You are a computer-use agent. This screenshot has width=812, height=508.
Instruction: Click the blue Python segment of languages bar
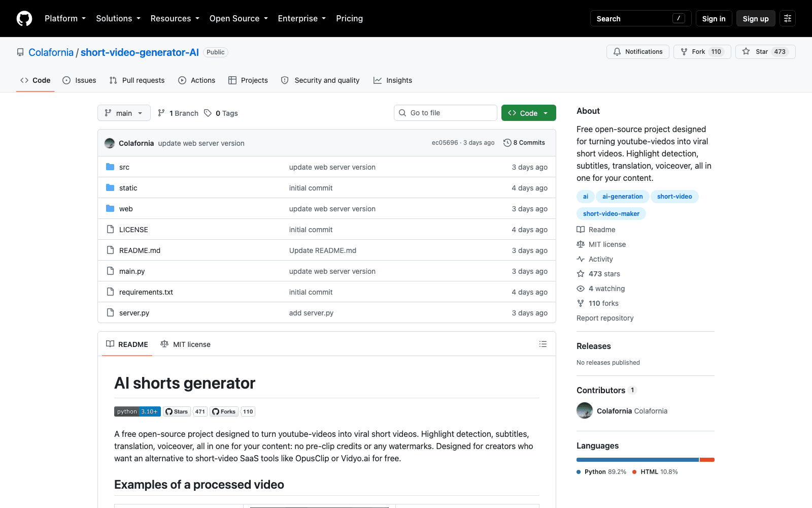637,460
